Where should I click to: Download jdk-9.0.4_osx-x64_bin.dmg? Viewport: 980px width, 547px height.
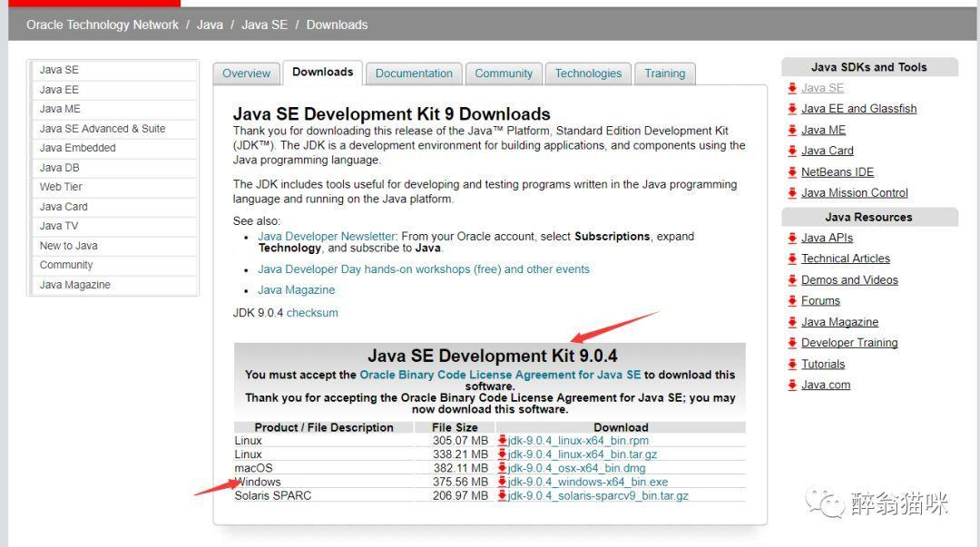tap(576, 467)
